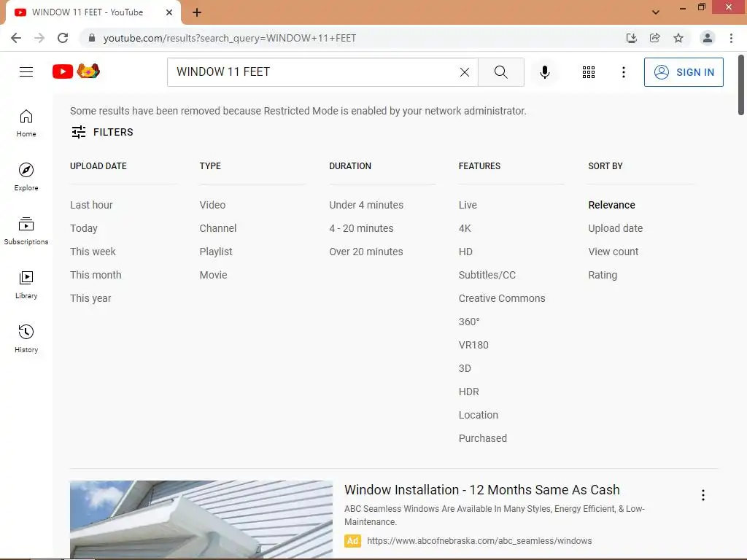Screen dimensions: 747x560
Task: Enable the 4K feature filter
Action: 465,228
